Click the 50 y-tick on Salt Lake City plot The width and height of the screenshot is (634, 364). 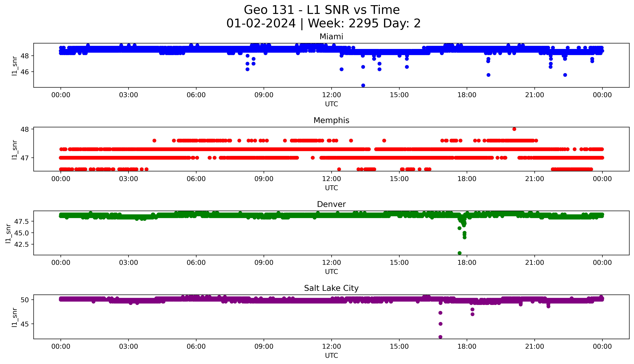[x=25, y=300]
